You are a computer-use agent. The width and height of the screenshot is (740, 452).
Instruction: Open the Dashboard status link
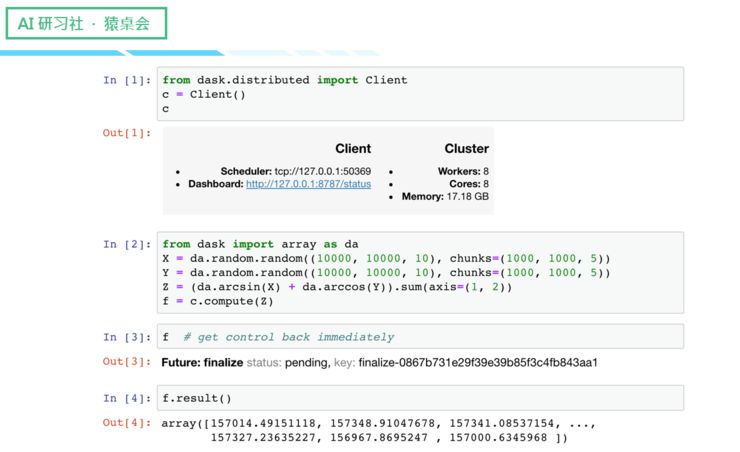pyautogui.click(x=308, y=185)
